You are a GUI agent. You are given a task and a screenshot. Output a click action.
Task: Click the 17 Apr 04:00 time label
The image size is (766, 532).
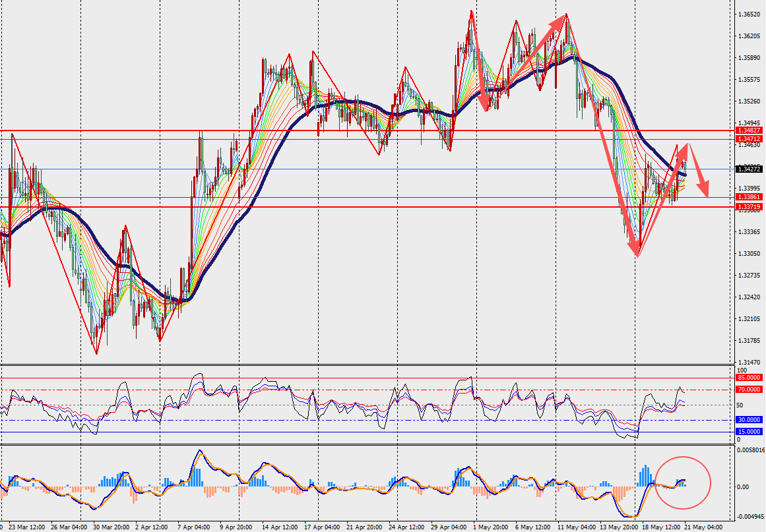pos(322,527)
